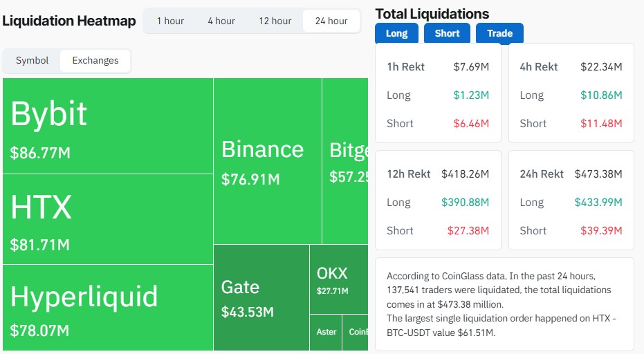644x354 pixels.
Task: Click the Trade button
Action: tap(499, 33)
